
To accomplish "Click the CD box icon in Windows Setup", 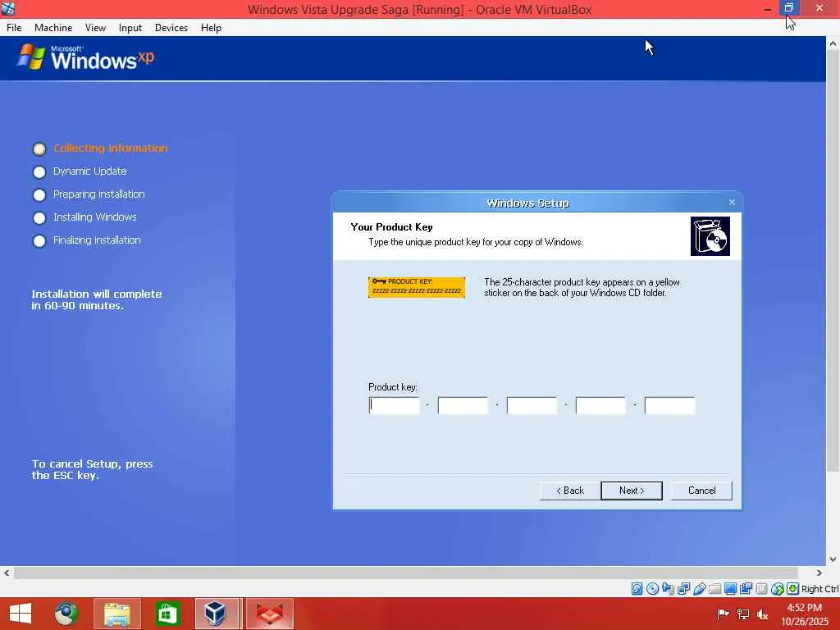I will 710,236.
